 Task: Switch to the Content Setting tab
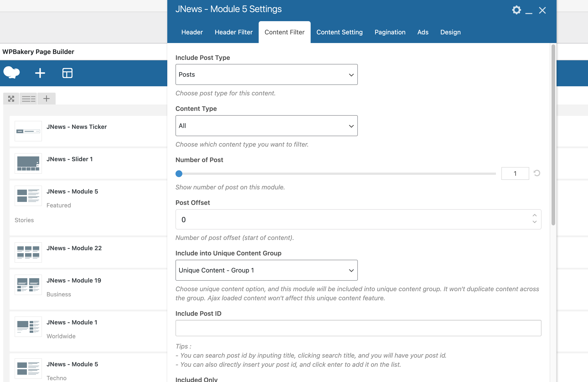point(339,32)
